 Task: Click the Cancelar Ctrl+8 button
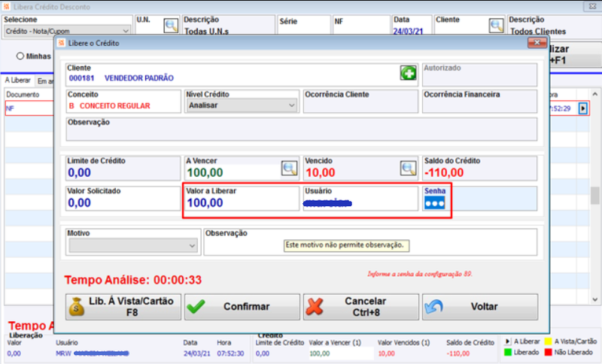(361, 307)
